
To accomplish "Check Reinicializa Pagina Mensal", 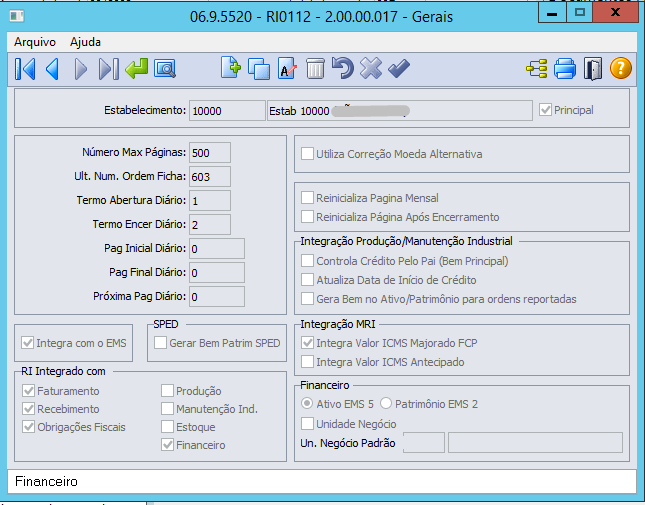I will click(x=307, y=198).
